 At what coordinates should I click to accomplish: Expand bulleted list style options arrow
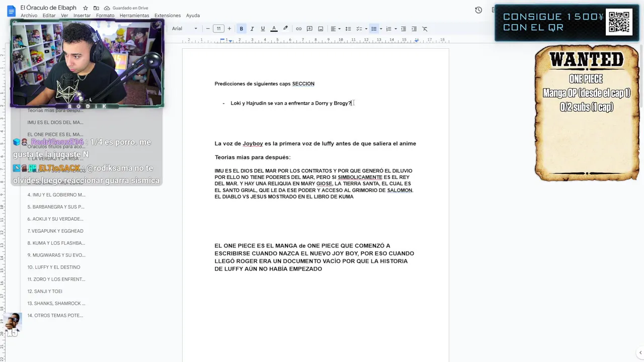(x=381, y=29)
